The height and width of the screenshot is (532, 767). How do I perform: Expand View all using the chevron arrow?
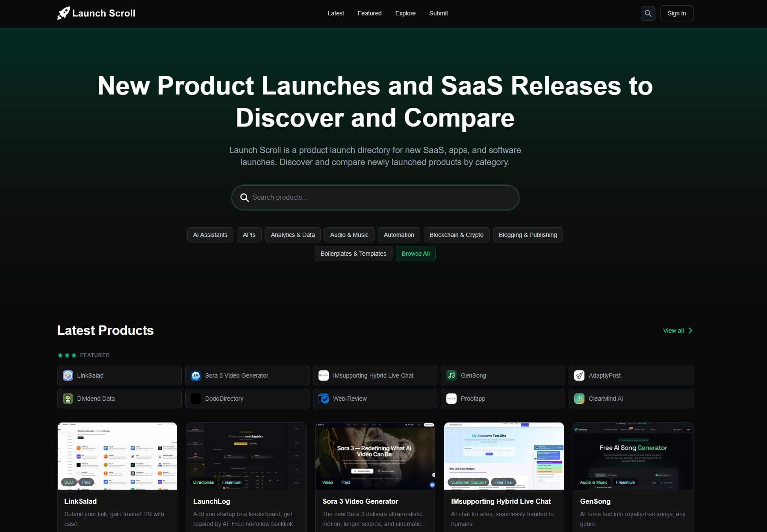coord(690,330)
